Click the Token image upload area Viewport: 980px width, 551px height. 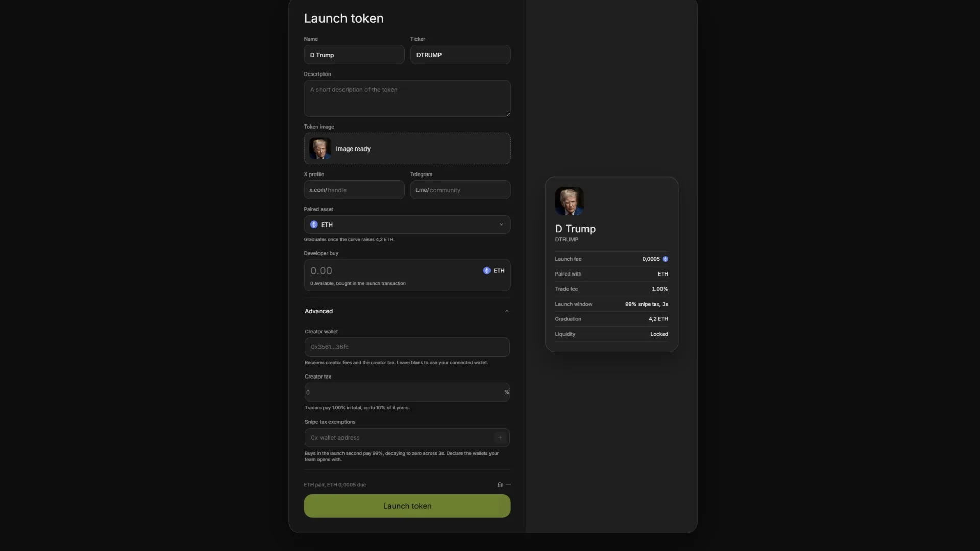(407, 148)
